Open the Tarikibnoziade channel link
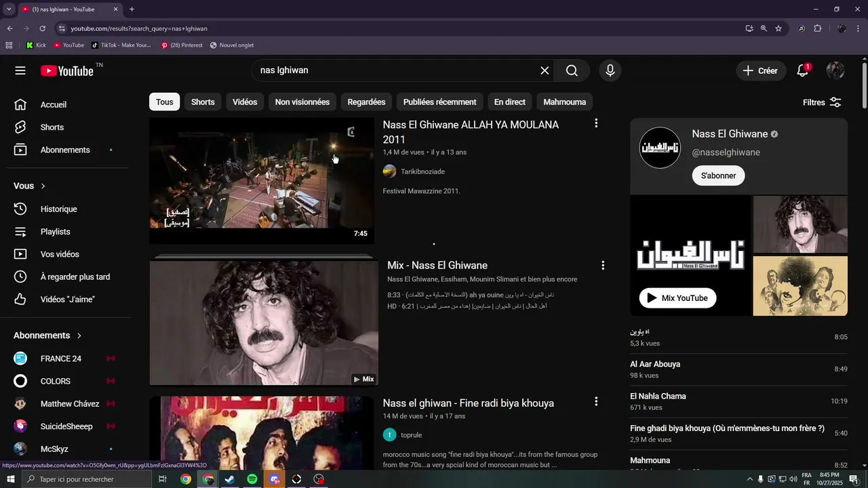Viewport: 868px width, 488px height. coord(422,171)
